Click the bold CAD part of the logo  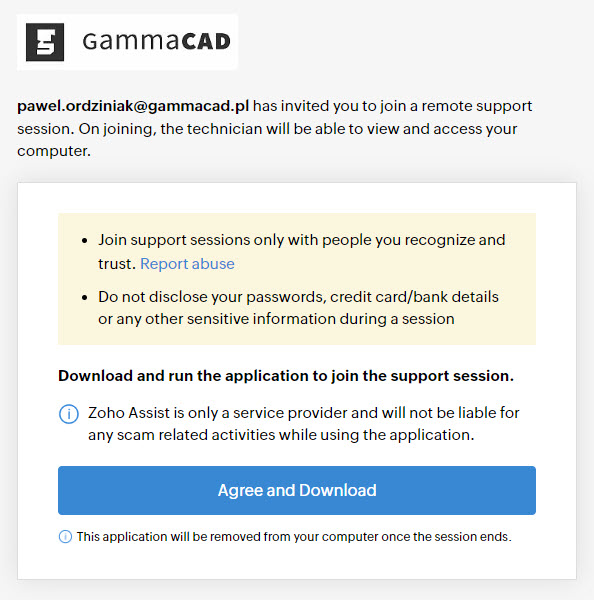(x=206, y=41)
